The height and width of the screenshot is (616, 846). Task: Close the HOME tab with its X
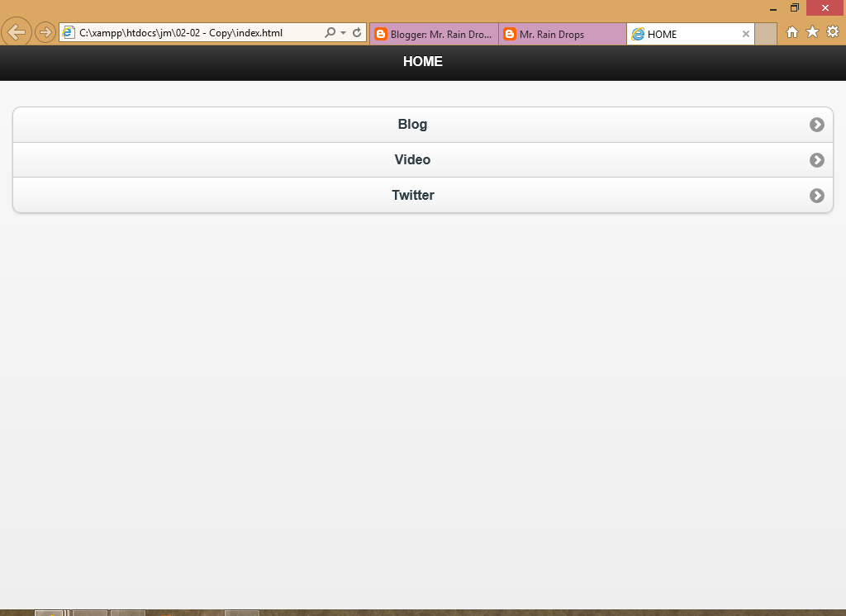[x=746, y=34]
